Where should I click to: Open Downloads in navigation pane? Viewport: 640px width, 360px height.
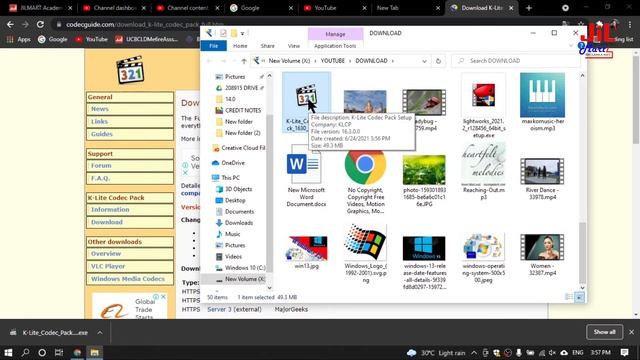pyautogui.click(x=239, y=223)
